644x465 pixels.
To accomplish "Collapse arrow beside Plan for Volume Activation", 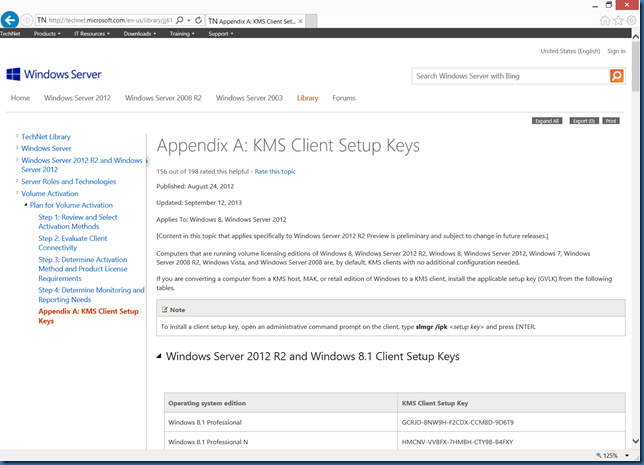I will (x=25, y=205).
